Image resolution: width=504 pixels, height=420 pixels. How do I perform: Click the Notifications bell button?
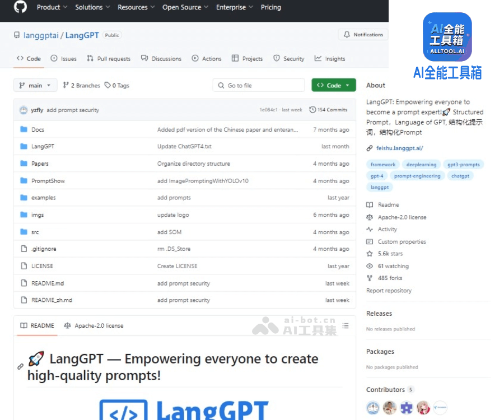pos(363,34)
